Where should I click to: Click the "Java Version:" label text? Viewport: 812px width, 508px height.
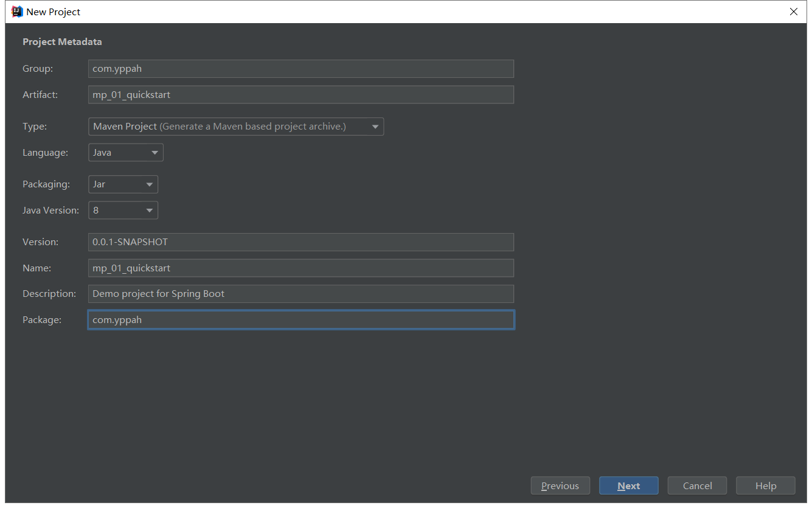50,211
